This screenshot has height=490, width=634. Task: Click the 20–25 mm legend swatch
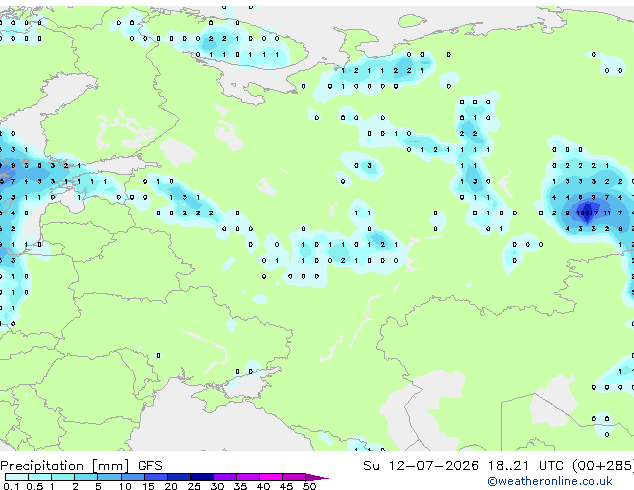tap(178, 477)
